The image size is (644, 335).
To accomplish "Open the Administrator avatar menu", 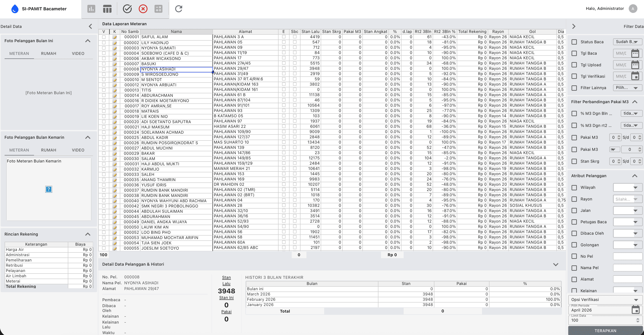I will tap(633, 9).
